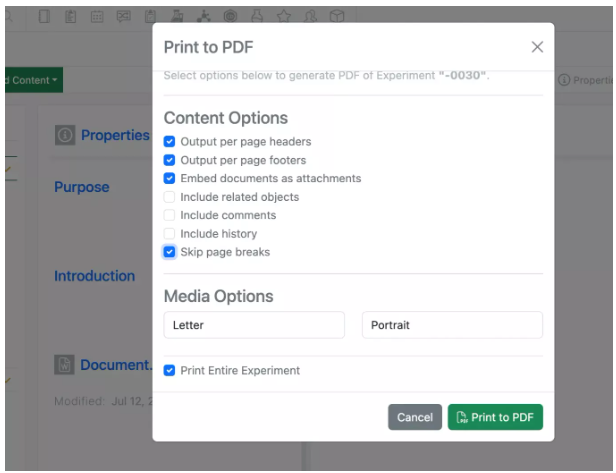Uncheck Skip page breaks
This screenshot has width=616, height=473.
[170, 252]
